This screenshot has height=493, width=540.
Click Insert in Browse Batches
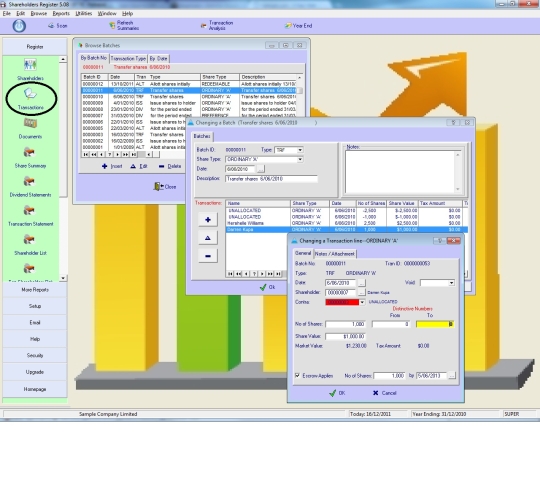tap(112, 166)
